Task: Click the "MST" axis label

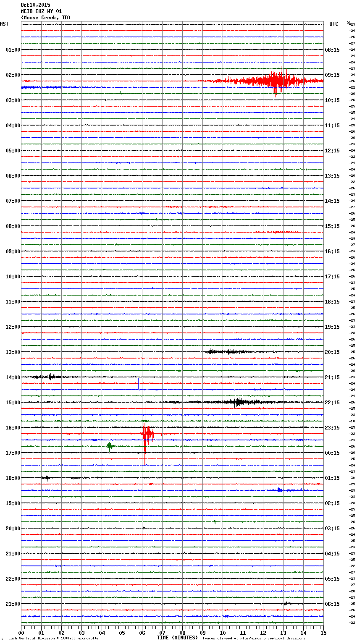Action: (x=4, y=24)
